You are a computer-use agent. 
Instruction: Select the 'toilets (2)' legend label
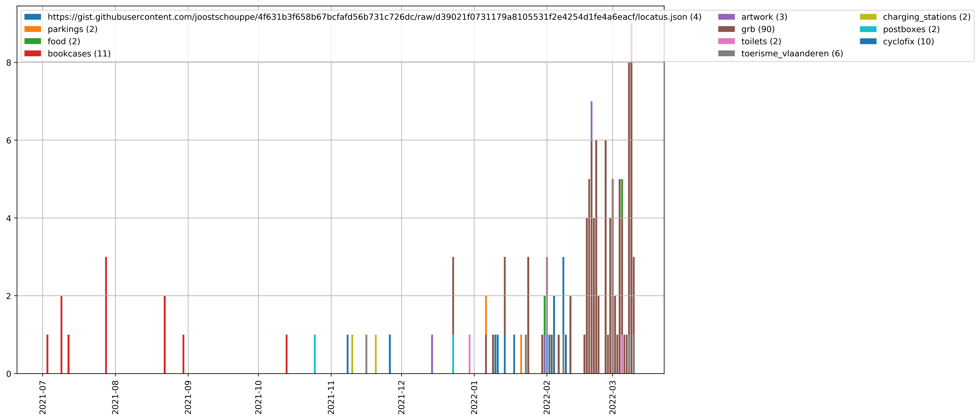coord(761,41)
